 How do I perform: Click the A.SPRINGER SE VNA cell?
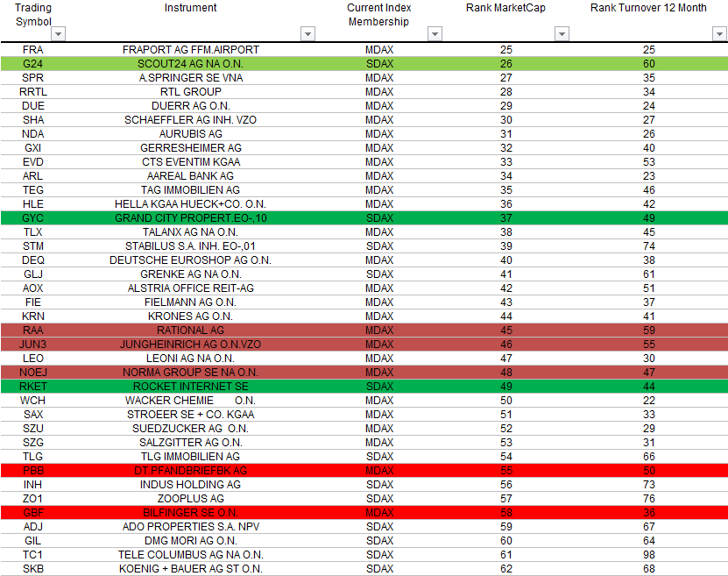tap(190, 77)
